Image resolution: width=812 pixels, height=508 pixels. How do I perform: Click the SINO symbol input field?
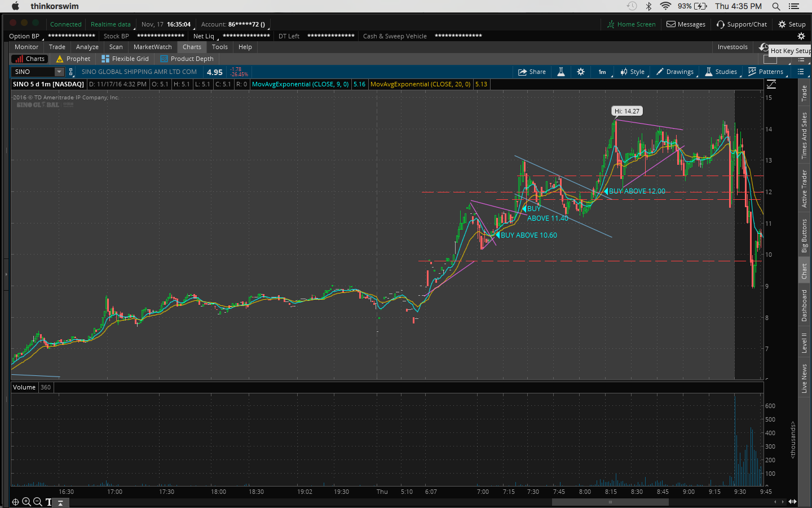coord(33,72)
